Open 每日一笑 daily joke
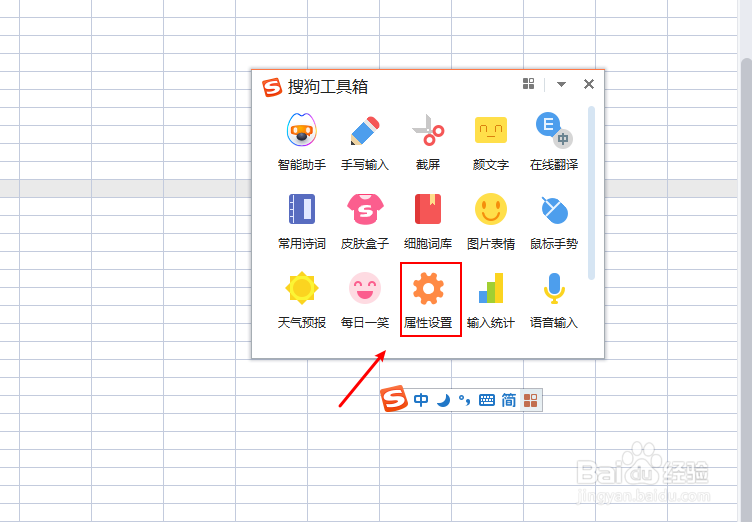 365,300
